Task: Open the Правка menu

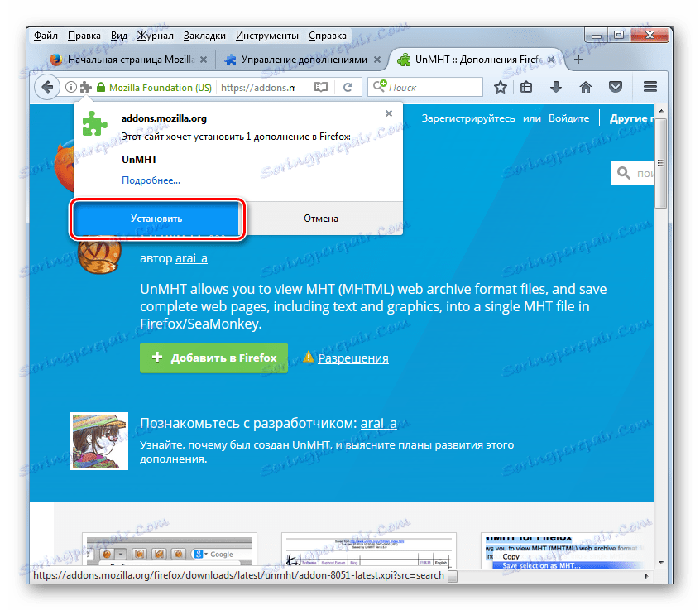Action: [x=84, y=36]
